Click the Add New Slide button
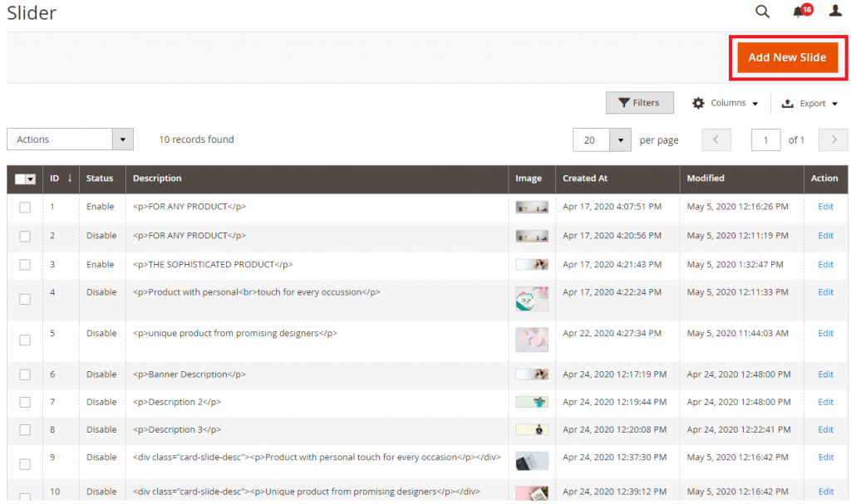Viewport: 851px width, 504px height. [787, 57]
